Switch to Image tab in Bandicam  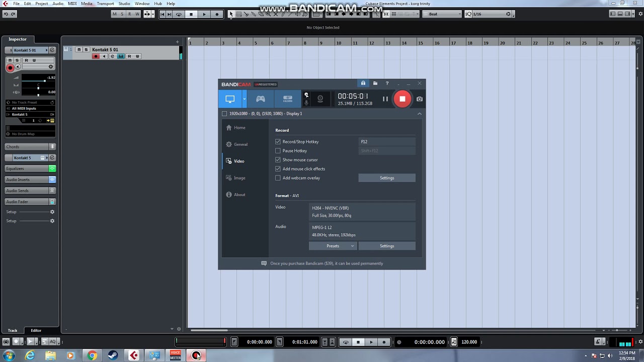(239, 178)
